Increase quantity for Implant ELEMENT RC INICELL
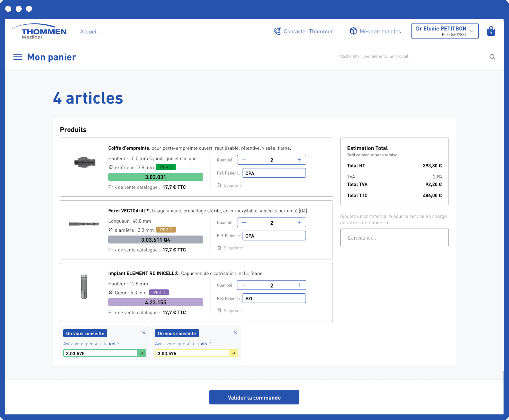509x420 pixels. (x=299, y=285)
